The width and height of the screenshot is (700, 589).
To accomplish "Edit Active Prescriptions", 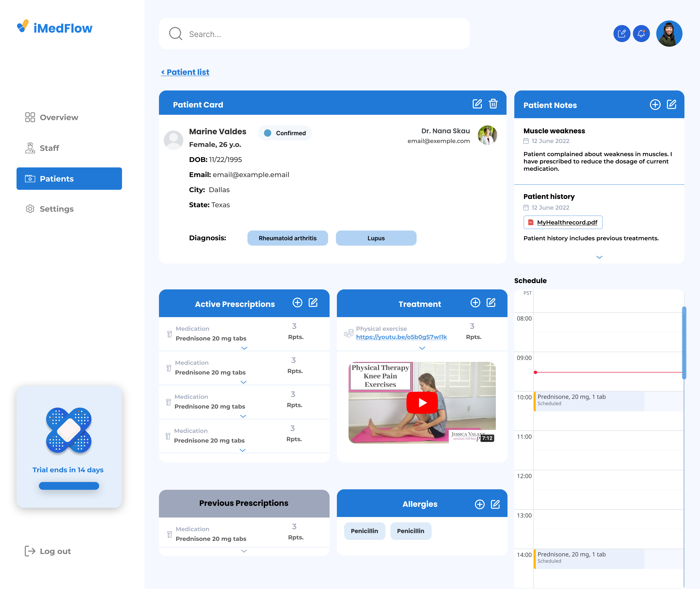I will [313, 303].
